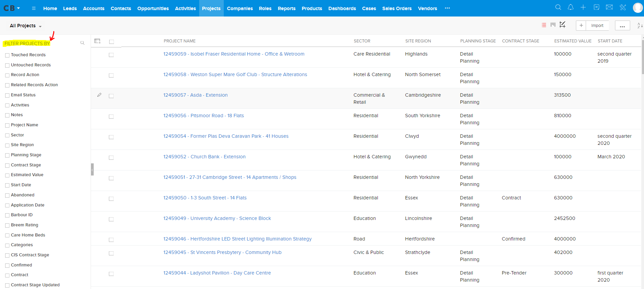The image size is (644, 289).
Task: Enable the Sector filter checkbox
Action: 7,135
